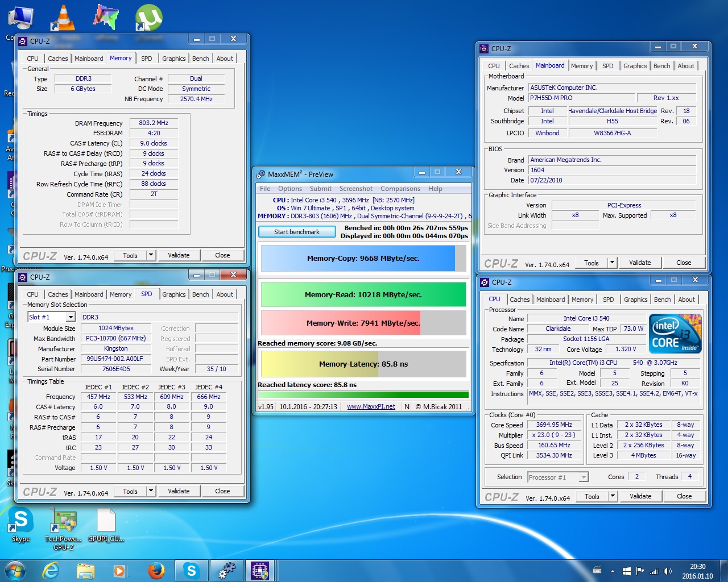
Task: Show hidden tray icons arrow
Action: (613, 571)
